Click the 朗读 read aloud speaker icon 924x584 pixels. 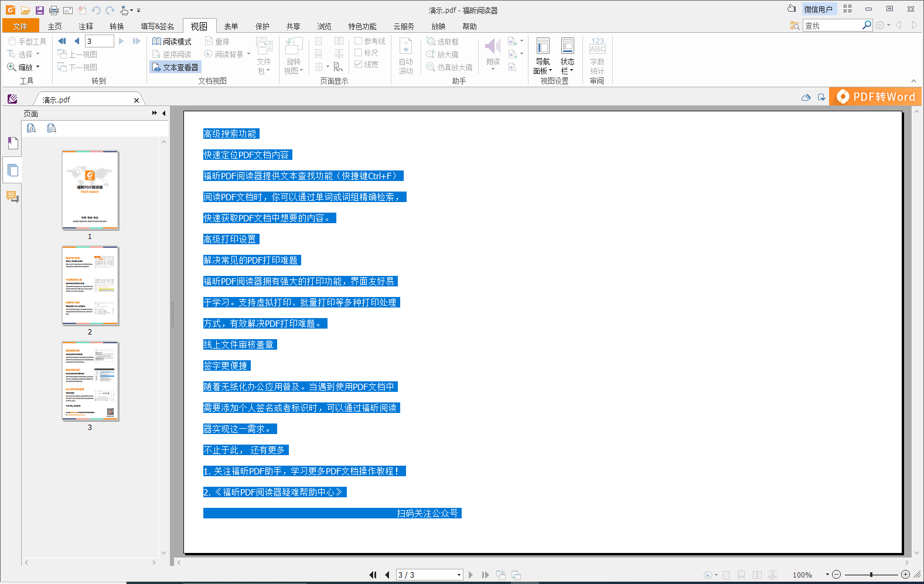(493, 47)
